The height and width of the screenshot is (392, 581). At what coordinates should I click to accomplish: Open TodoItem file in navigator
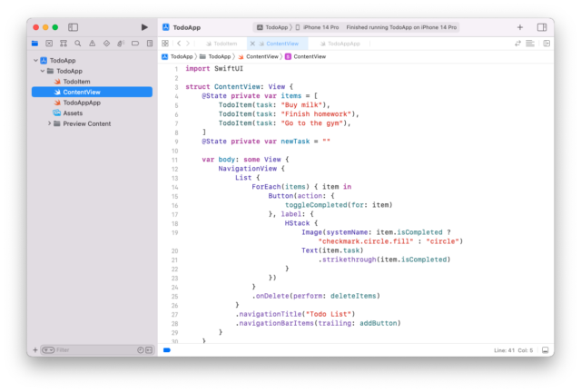click(x=92, y=82)
